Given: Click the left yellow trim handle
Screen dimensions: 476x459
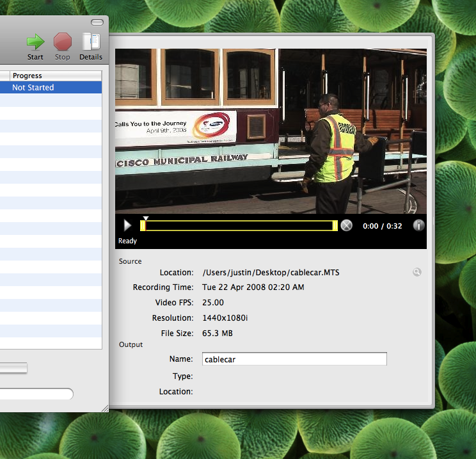Looking at the screenshot, I should 143,225.
